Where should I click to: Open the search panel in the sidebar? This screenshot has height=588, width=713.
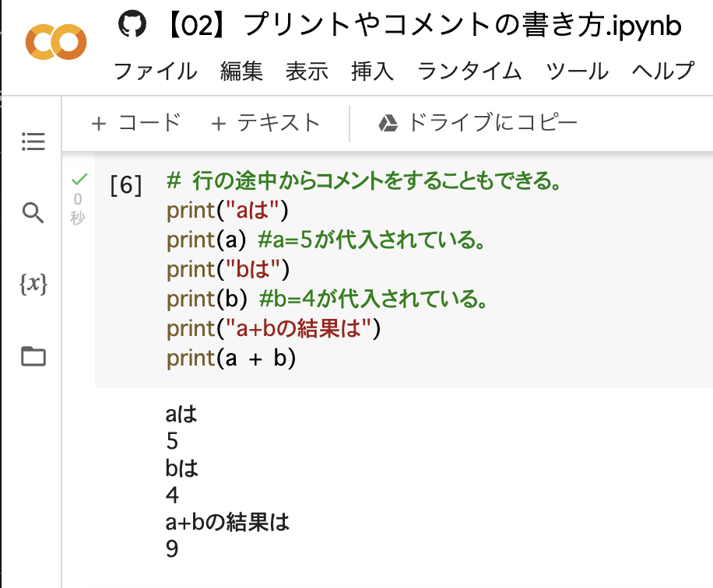point(32,212)
